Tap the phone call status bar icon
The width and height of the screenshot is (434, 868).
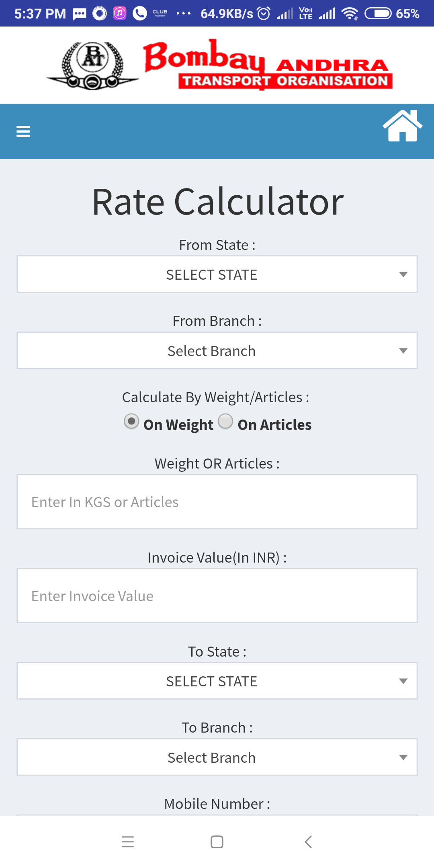139,14
